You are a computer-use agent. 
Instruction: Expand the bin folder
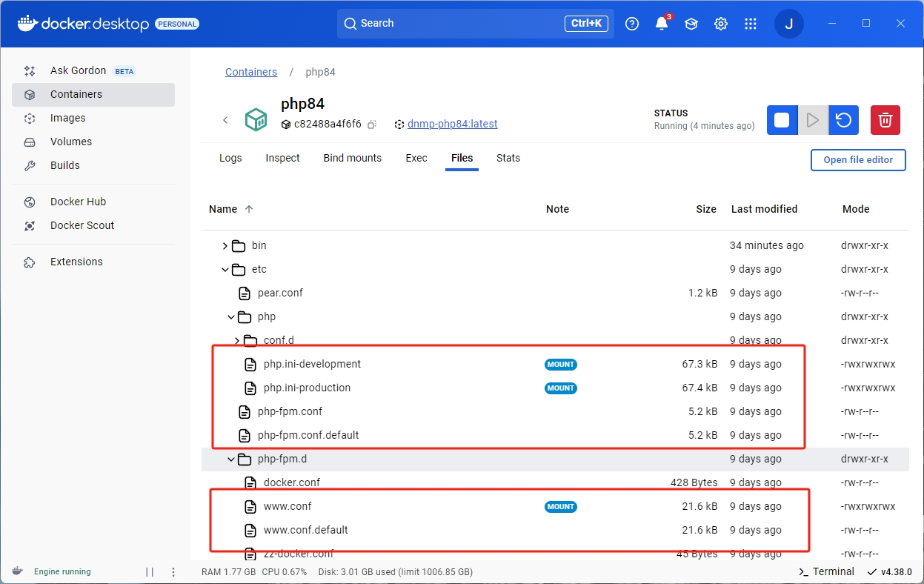[225, 246]
